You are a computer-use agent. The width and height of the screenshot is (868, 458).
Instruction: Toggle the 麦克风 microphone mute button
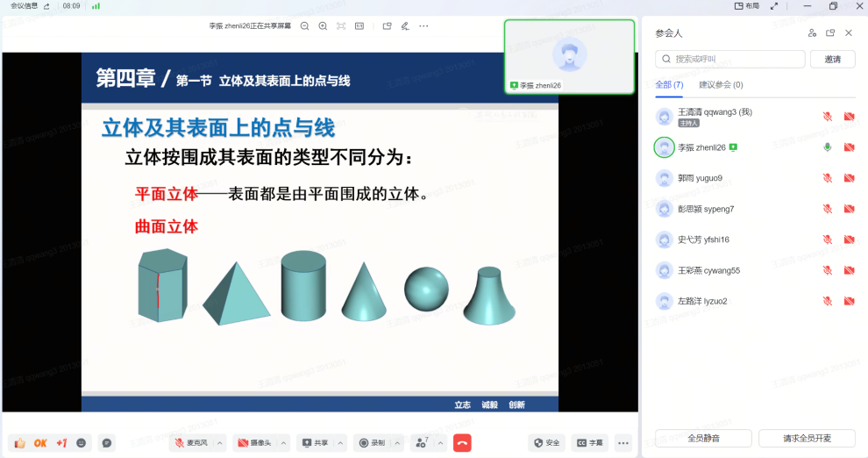pos(192,443)
